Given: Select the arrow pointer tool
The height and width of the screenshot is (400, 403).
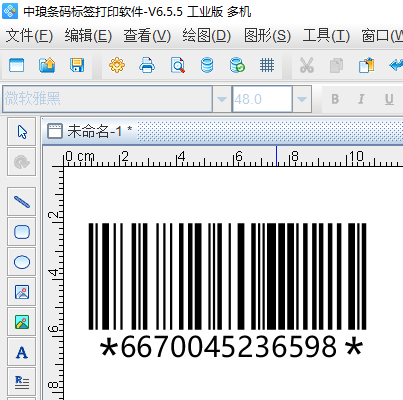Looking at the screenshot, I should [22, 132].
